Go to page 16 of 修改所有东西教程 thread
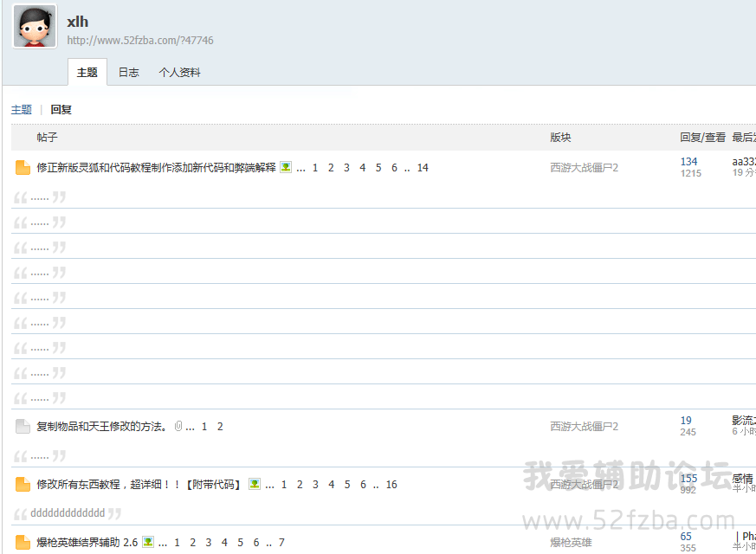Screen dimensions: 756x554 coord(391,485)
